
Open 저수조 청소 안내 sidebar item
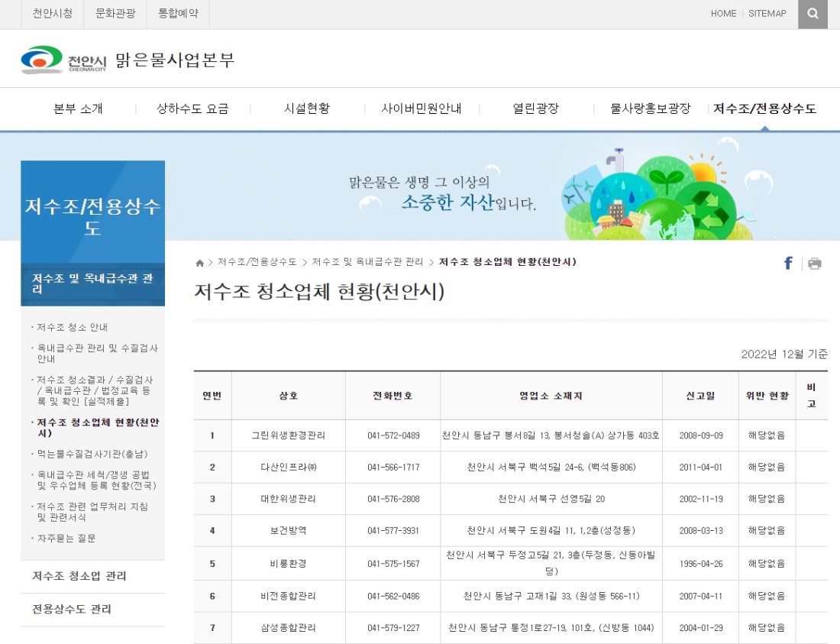click(73, 327)
